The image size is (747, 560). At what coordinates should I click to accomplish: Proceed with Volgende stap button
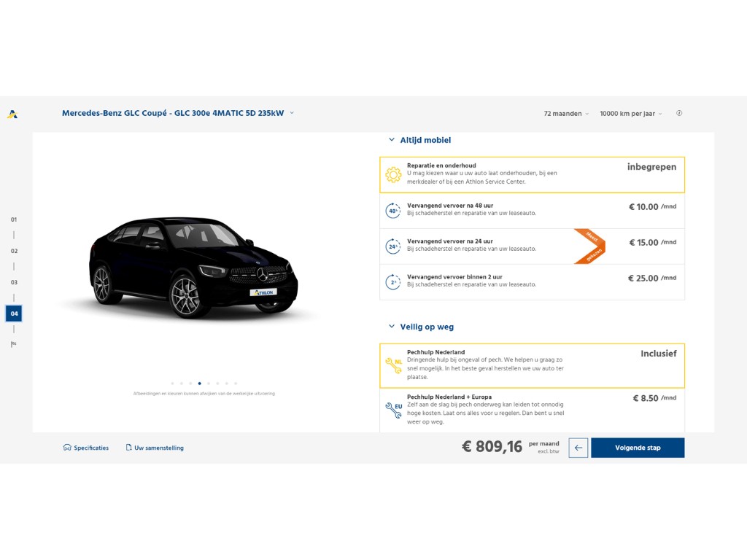tap(638, 448)
